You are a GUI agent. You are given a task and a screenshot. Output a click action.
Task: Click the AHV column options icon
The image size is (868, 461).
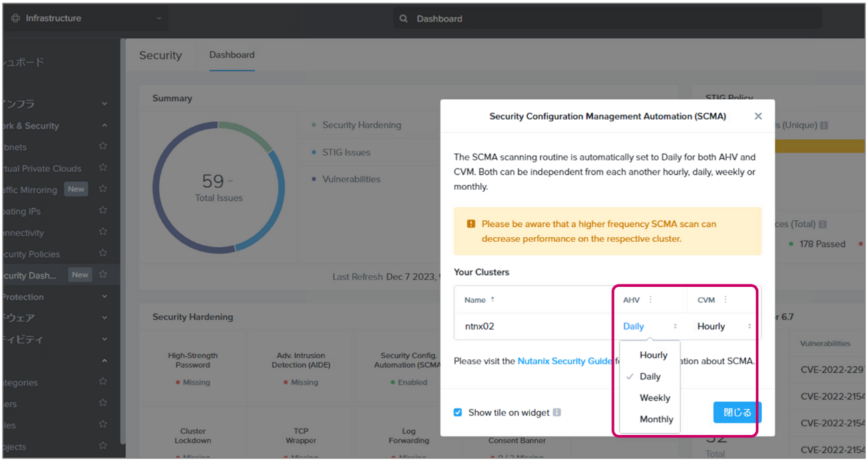pos(650,300)
